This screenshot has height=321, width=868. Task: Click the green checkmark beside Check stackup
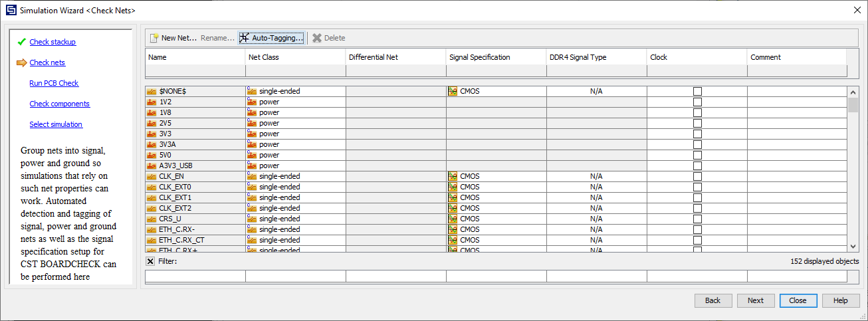[21, 42]
